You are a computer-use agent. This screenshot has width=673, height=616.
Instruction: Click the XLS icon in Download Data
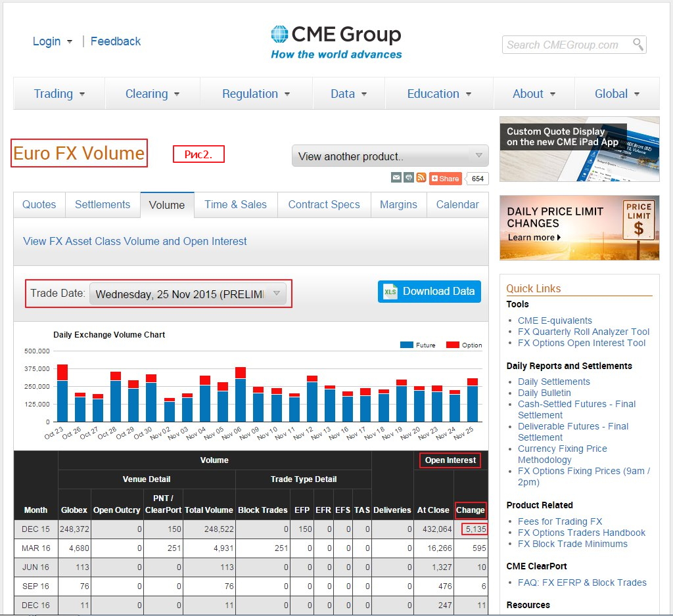(x=390, y=292)
